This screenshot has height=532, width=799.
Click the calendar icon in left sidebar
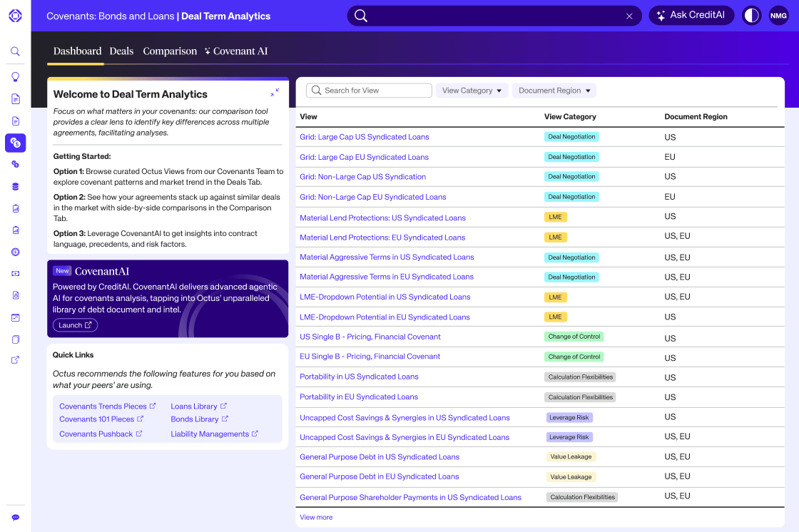[15, 317]
